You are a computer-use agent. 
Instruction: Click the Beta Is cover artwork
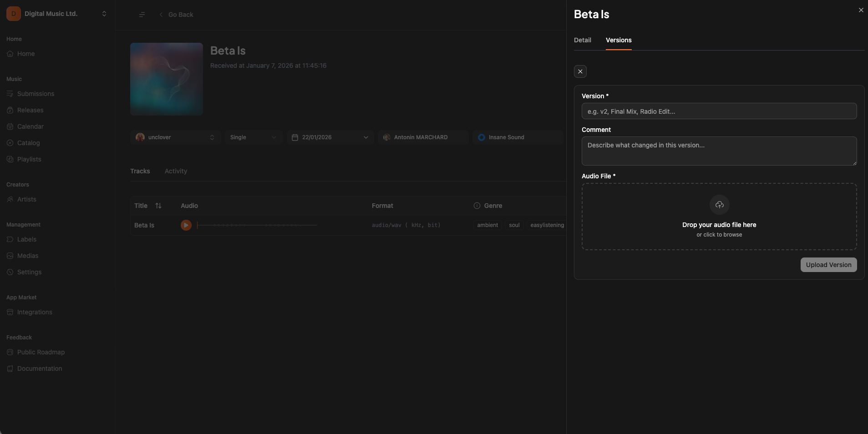(167, 79)
